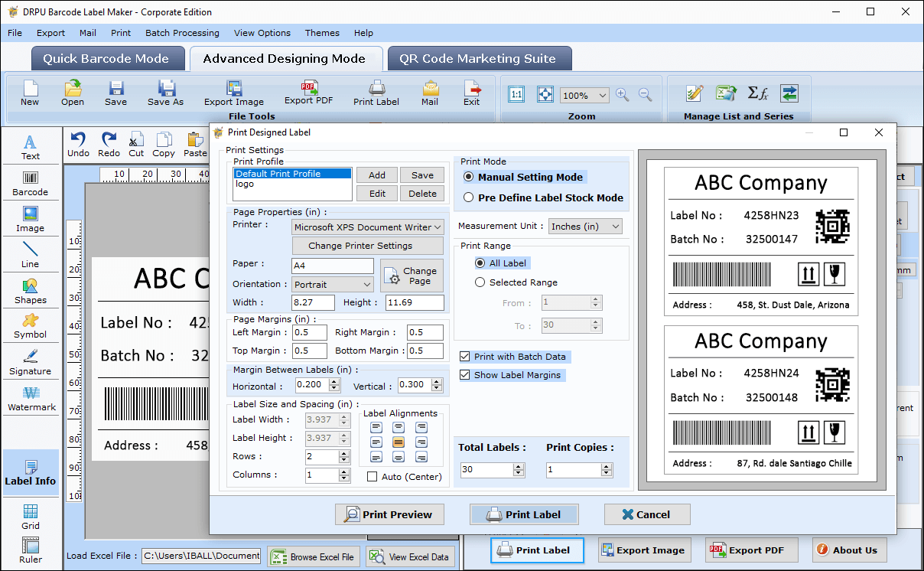Click the zoom out magnifier icon
Image resolution: width=924 pixels, height=571 pixels.
click(x=645, y=94)
